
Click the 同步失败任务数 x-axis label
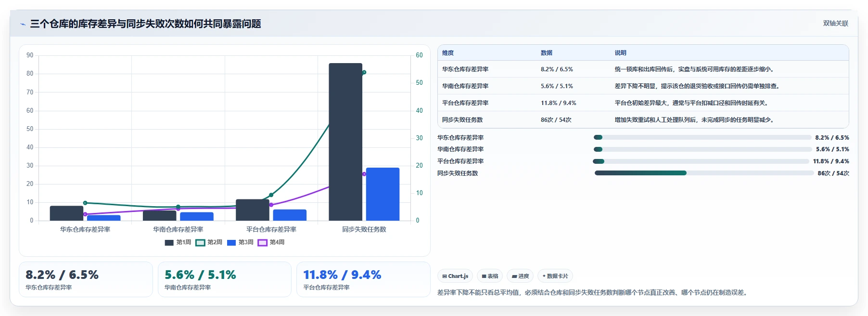(364, 229)
